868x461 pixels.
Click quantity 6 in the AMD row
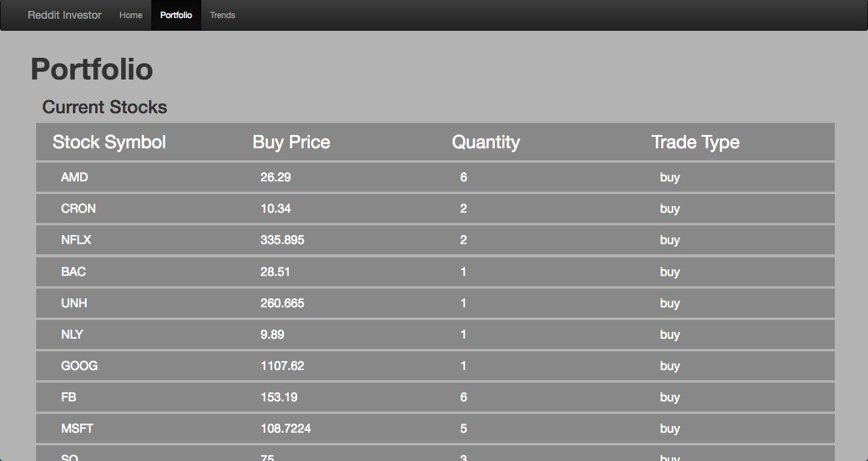point(464,177)
